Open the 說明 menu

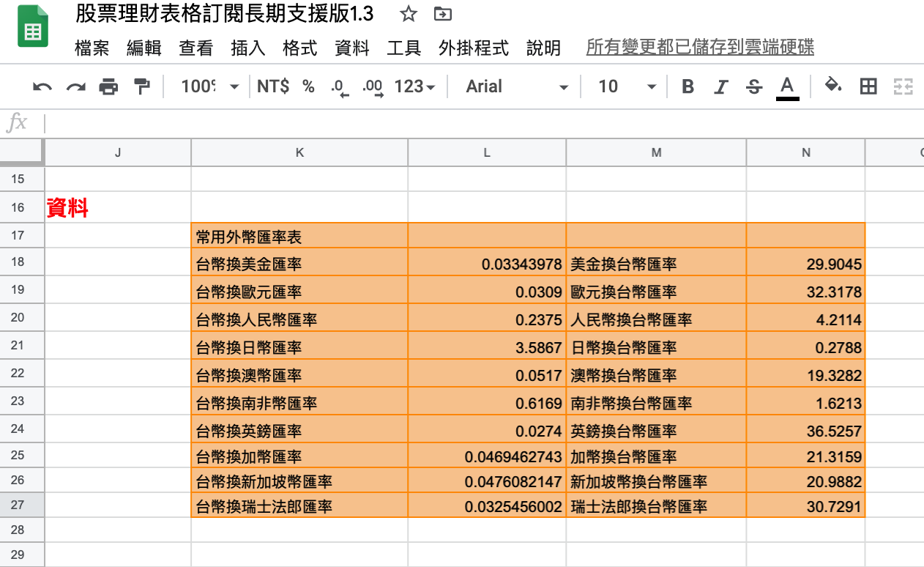(x=544, y=48)
